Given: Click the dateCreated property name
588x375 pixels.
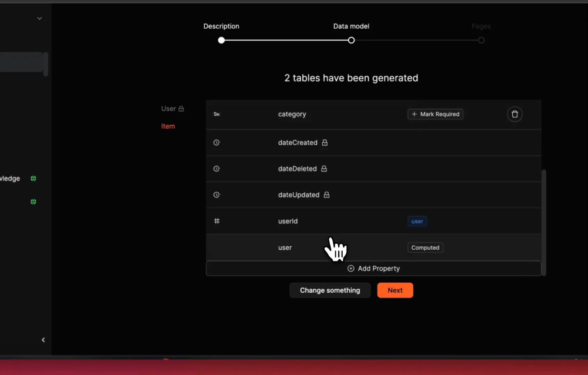Looking at the screenshot, I should 298,142.
